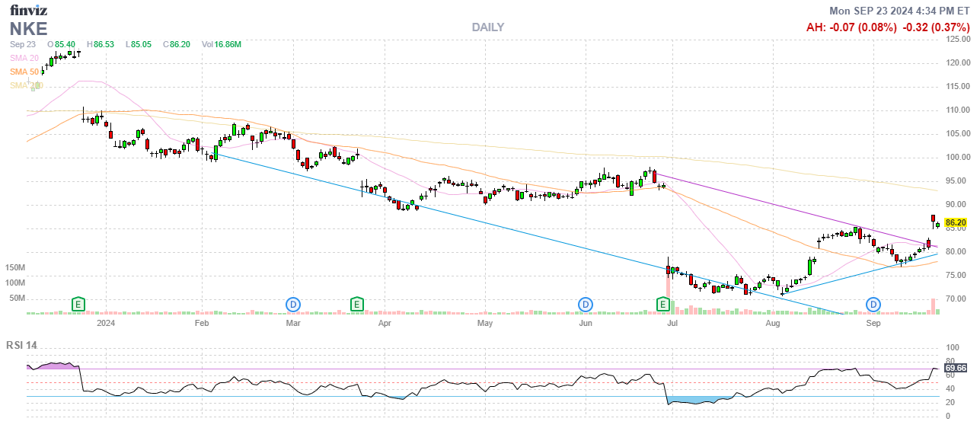Image resolution: width=980 pixels, height=428 pixels.
Task: Click the NKE ticker symbol
Action: coord(29,29)
